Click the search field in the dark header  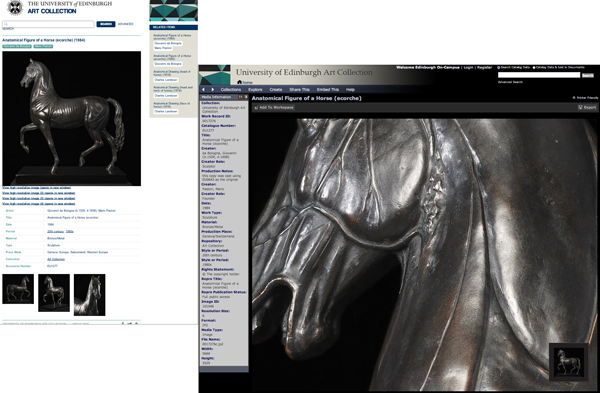pyautogui.click(x=539, y=75)
